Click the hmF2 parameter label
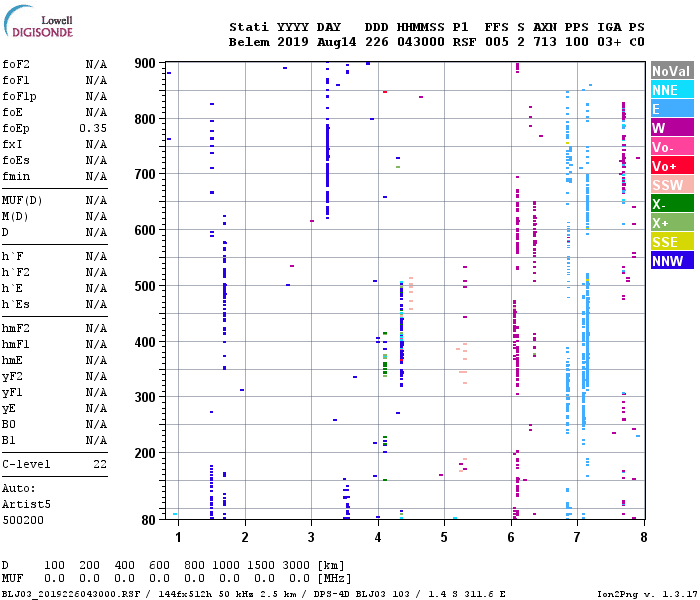The height and width of the screenshot is (600, 700). [x=16, y=329]
